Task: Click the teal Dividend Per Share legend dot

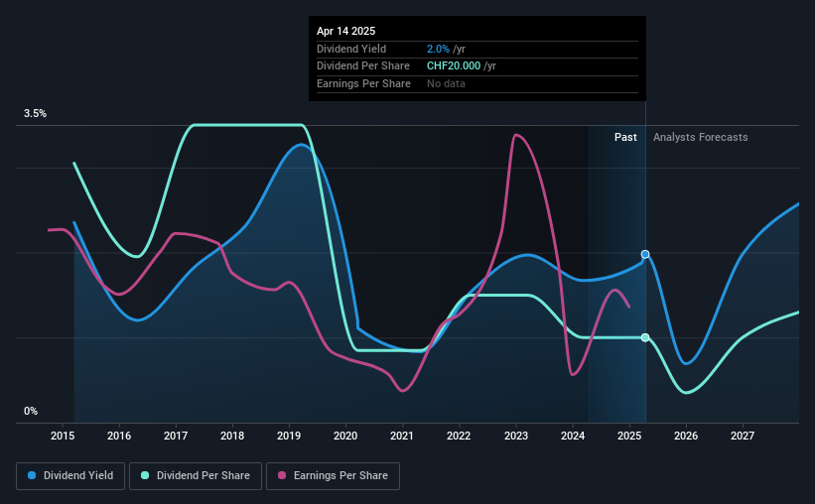Action: pos(145,475)
